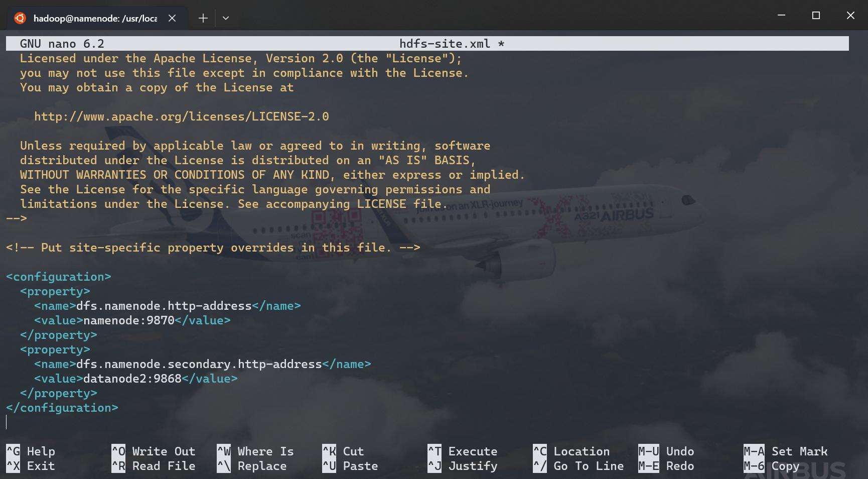Click the ^O Write Out shortcut
This screenshot has height=479, width=868.
154,451
